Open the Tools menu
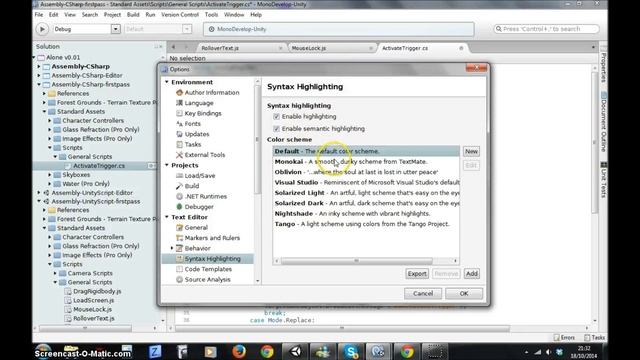 pos(211,15)
